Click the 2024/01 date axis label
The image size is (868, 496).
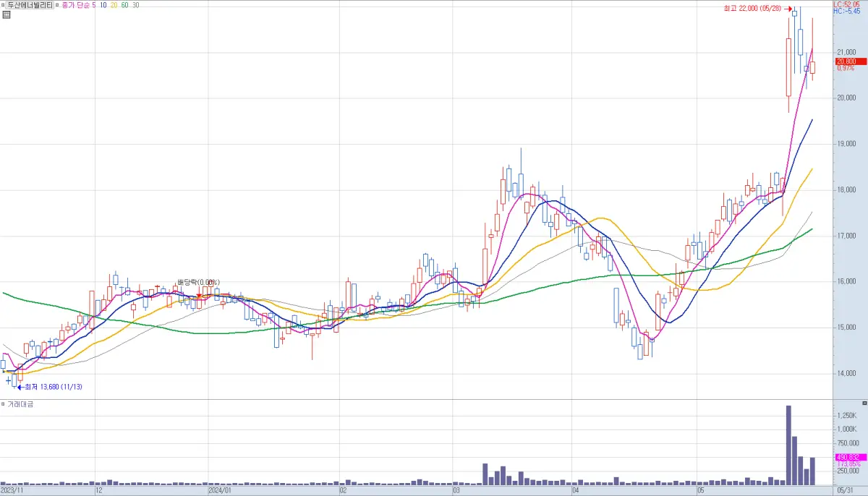(218, 490)
